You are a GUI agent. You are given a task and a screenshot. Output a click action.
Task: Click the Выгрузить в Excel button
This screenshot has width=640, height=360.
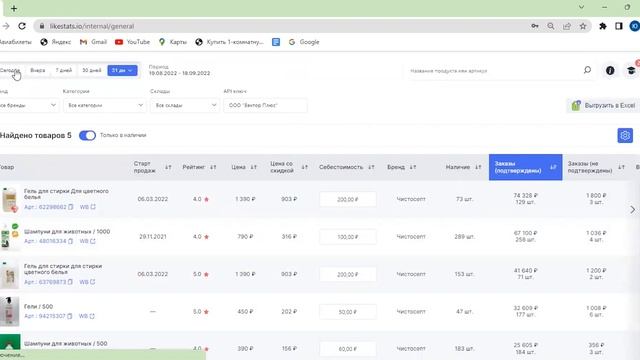point(603,105)
